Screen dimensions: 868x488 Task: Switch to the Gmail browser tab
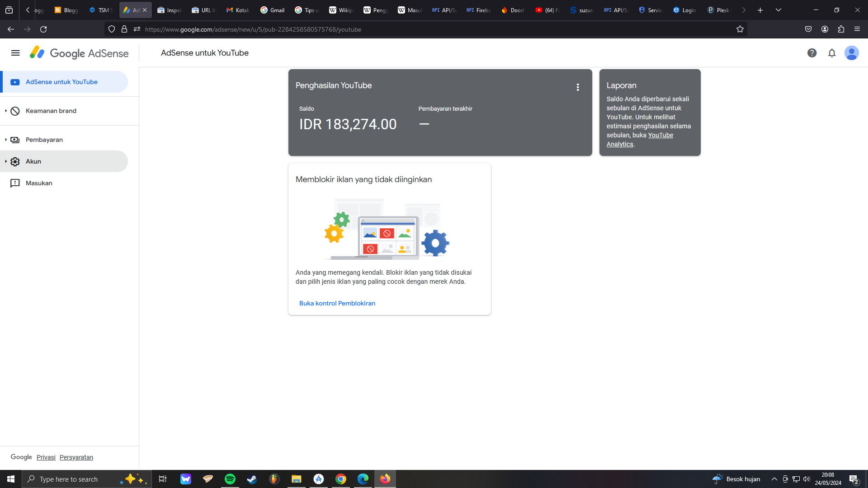[x=272, y=10]
